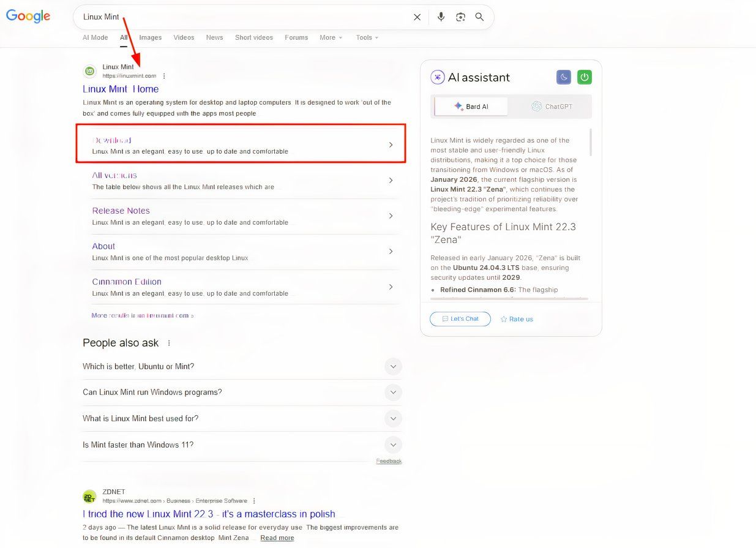Click the Google logo
The width and height of the screenshot is (756, 548).
[28, 16]
